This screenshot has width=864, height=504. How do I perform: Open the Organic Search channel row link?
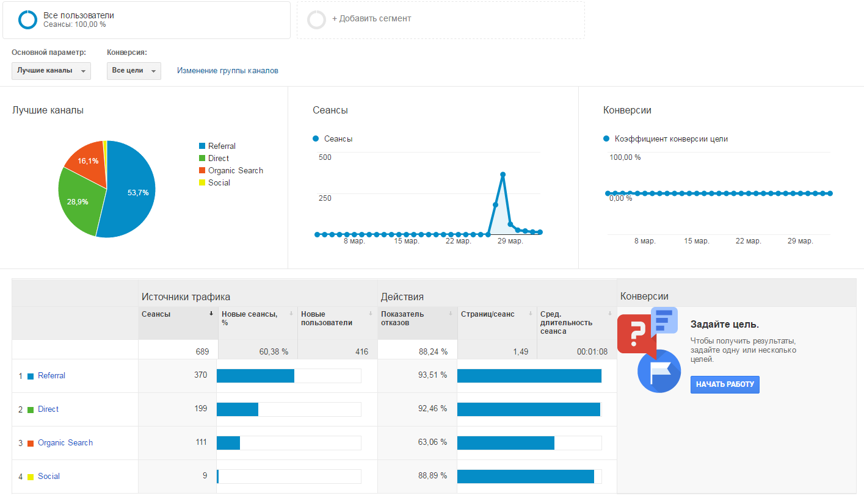point(65,443)
